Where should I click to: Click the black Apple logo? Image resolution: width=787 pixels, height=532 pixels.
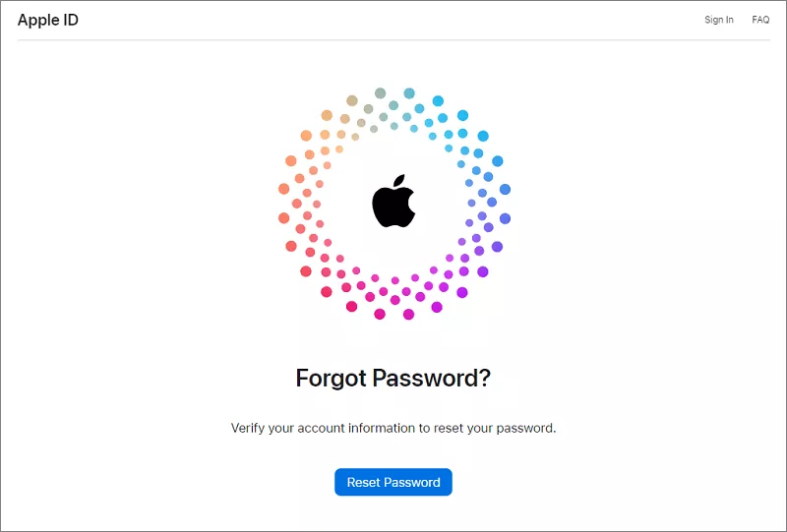point(393,207)
